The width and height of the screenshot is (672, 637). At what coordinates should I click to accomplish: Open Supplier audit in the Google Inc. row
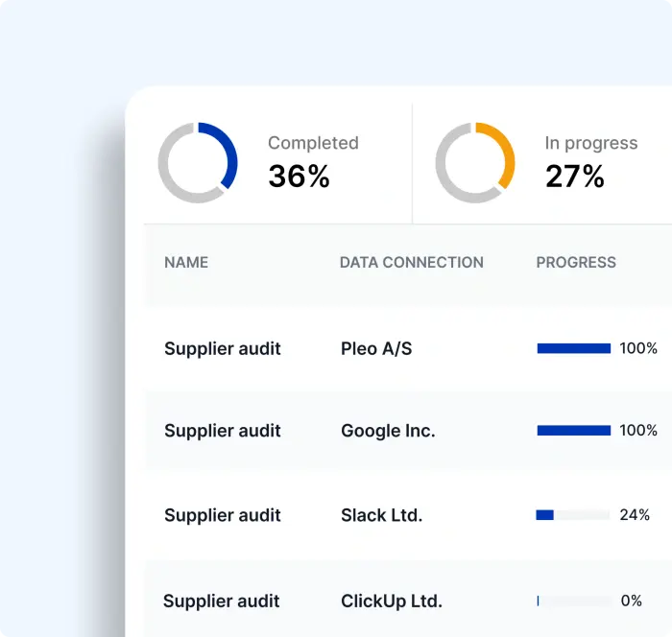tap(223, 431)
